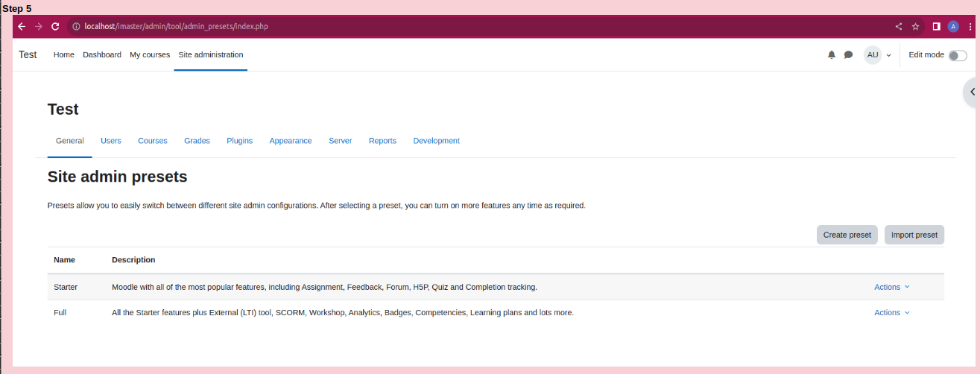
Task: Switch to the Grades tab
Action: click(x=197, y=140)
